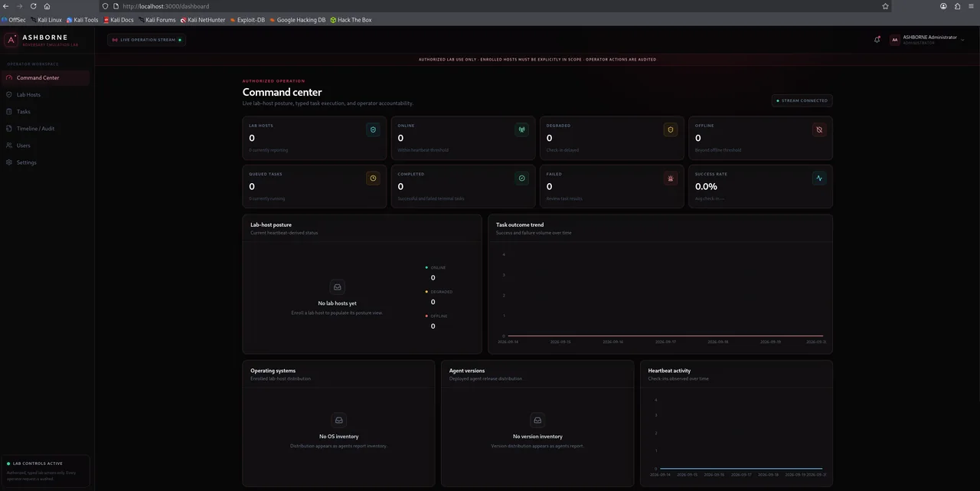Open the Command Center sidebar item
The width and height of the screenshot is (980, 491).
click(46, 77)
